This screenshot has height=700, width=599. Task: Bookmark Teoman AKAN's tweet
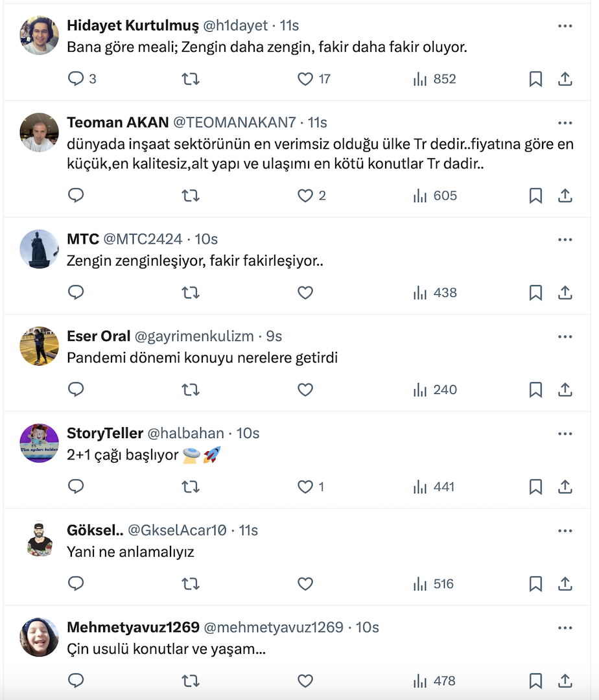tap(535, 196)
